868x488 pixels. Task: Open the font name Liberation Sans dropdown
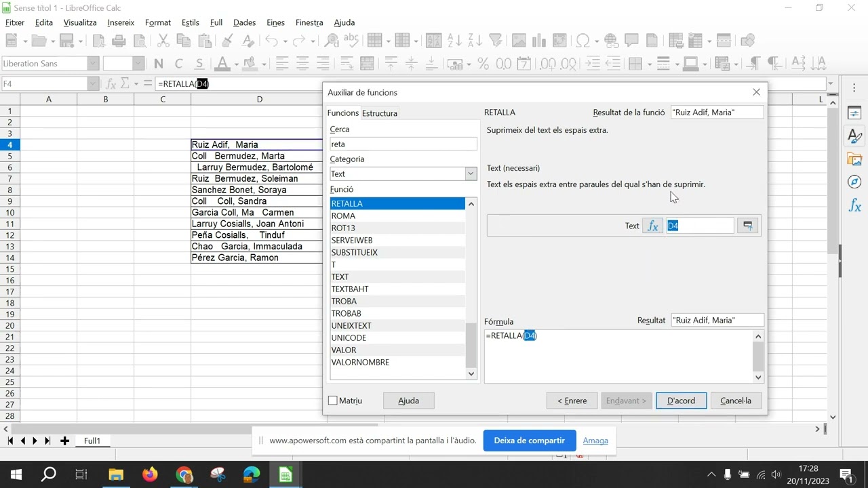[93, 64]
